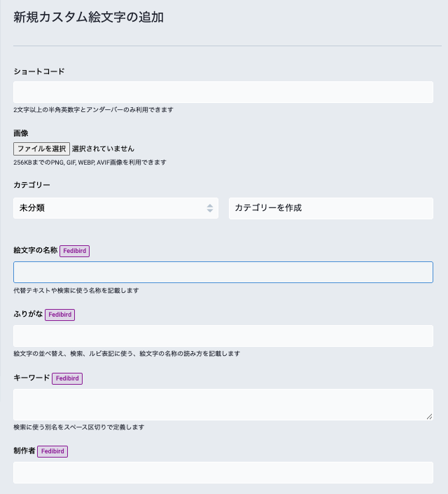The height and width of the screenshot is (494, 448).
Task: Click the 制作者 input field
Action: pos(223,472)
